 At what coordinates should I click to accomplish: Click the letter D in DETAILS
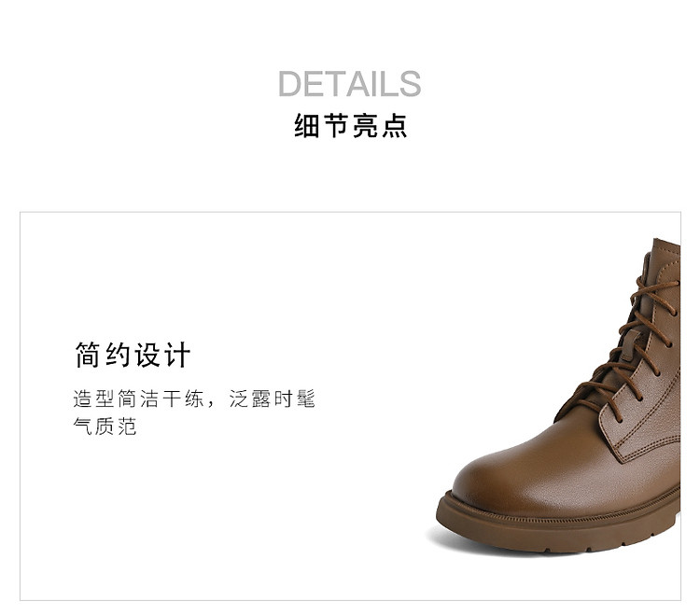coord(289,84)
